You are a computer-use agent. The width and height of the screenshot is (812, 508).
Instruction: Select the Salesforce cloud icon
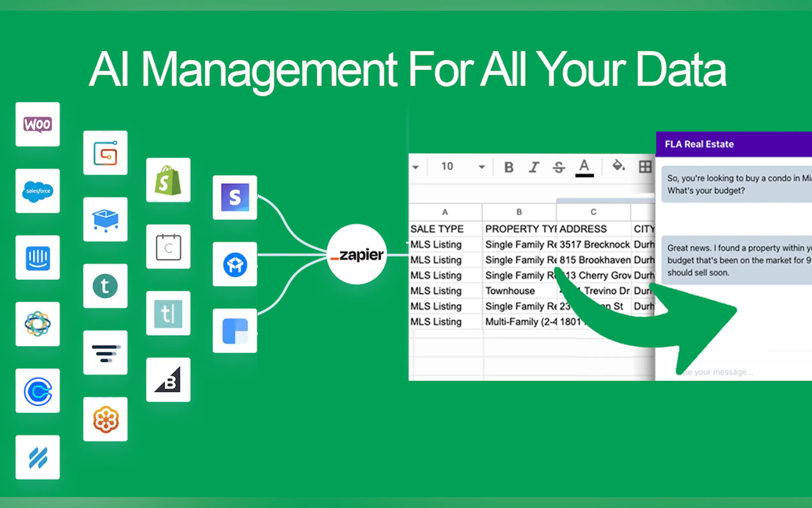point(38,191)
